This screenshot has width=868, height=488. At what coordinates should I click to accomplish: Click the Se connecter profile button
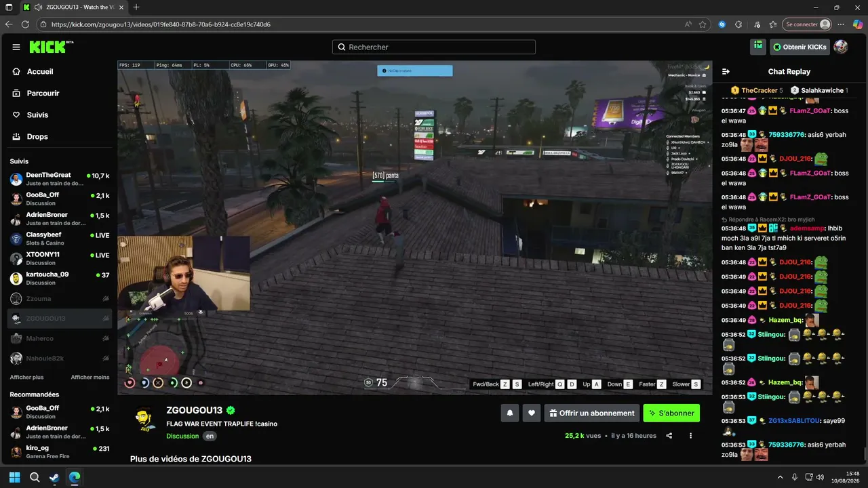pos(807,24)
